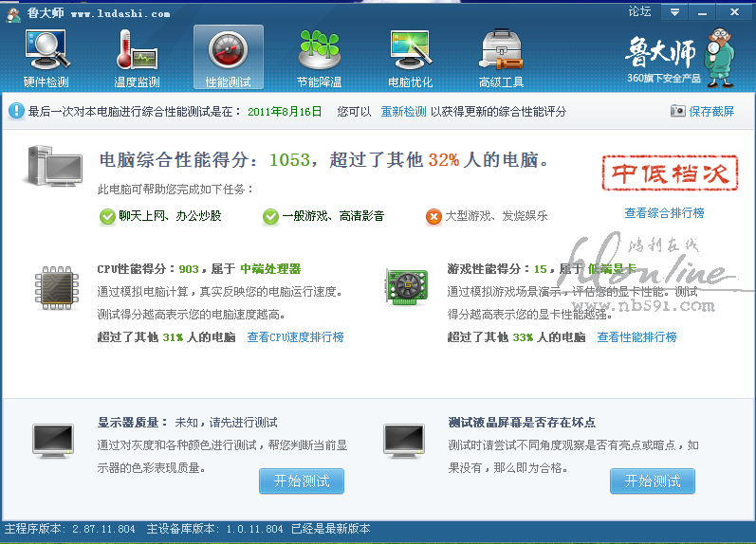Screen dimensions: 756x544
Task: Click the 聊天上网、办公炒股 task label
Action: click(170, 216)
